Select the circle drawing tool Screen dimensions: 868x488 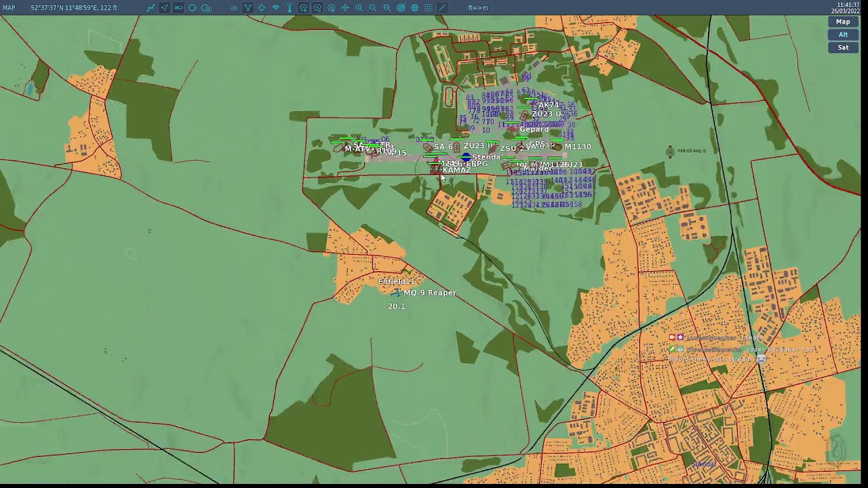tap(193, 8)
